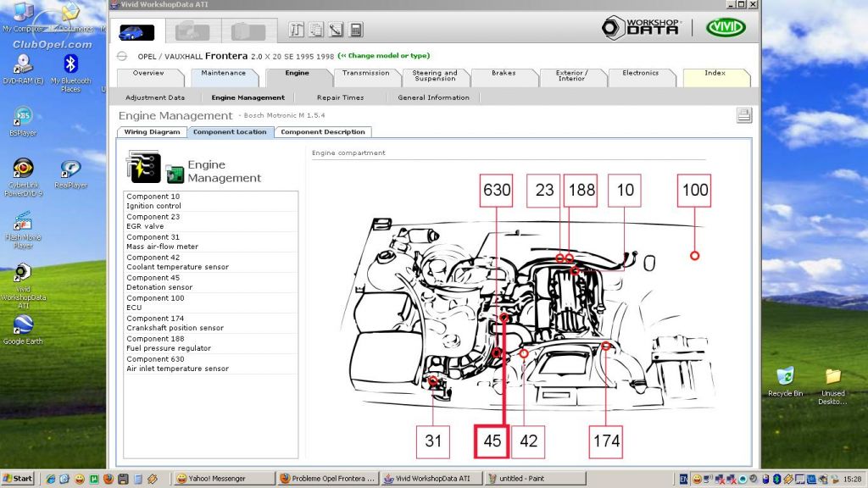Open My Computer desktop icon

pyautogui.click(x=23, y=18)
